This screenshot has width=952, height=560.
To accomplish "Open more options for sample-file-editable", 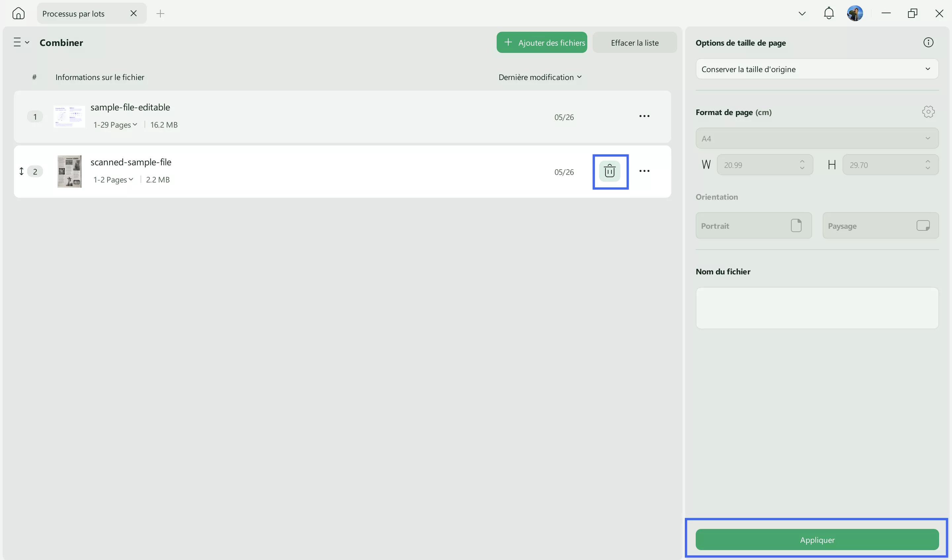I will pyautogui.click(x=644, y=116).
